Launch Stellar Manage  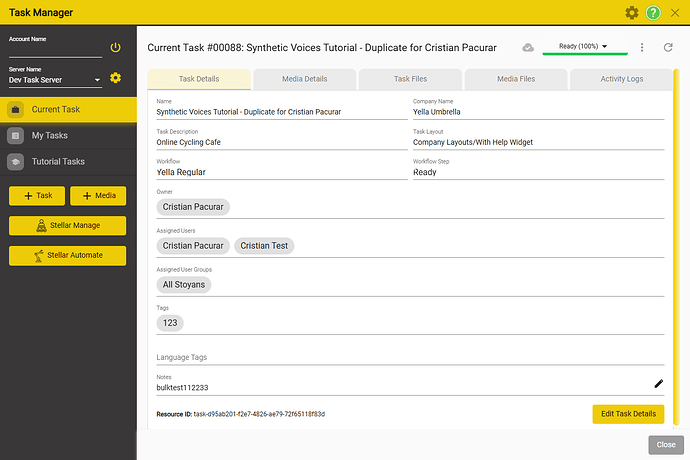click(67, 225)
